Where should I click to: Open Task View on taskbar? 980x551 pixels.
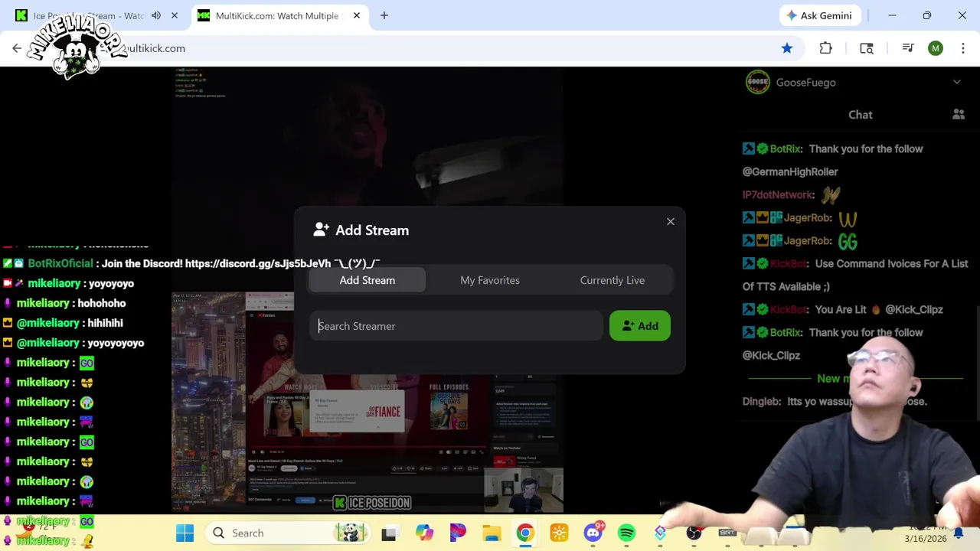tap(389, 533)
